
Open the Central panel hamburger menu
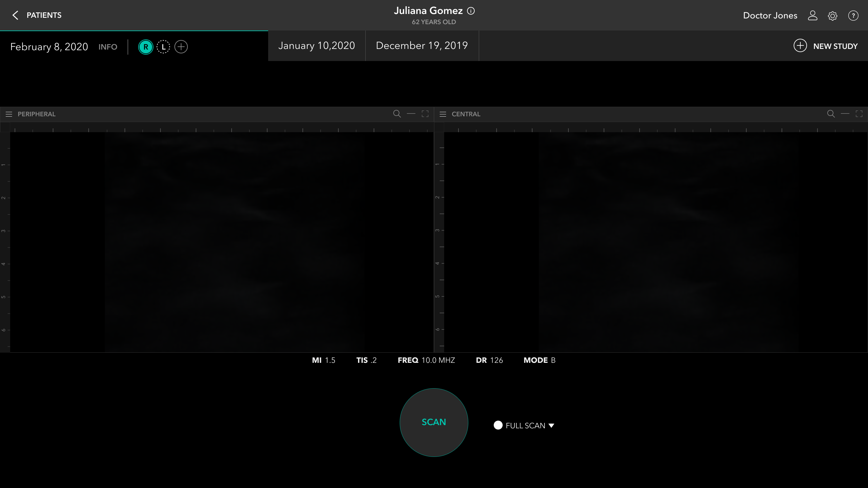click(x=443, y=114)
